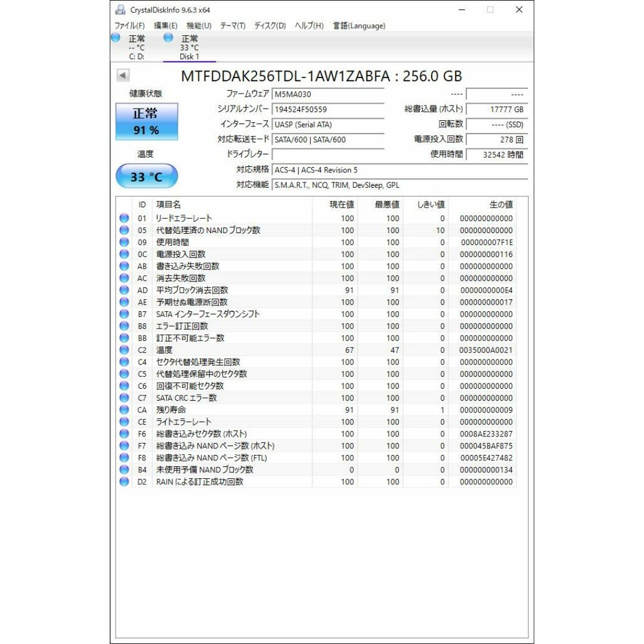Open the 機能(U) menu
Image resolution: width=644 pixels, height=644 pixels.
(x=199, y=26)
